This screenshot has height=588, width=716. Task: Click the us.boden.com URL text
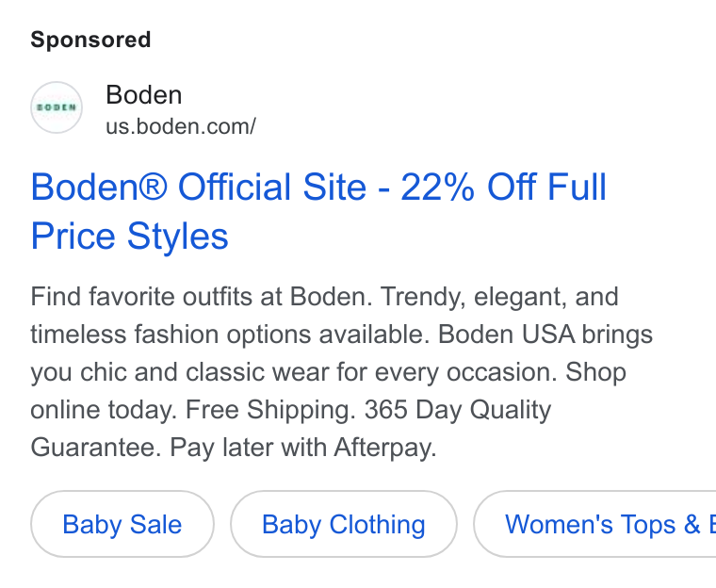point(181,126)
